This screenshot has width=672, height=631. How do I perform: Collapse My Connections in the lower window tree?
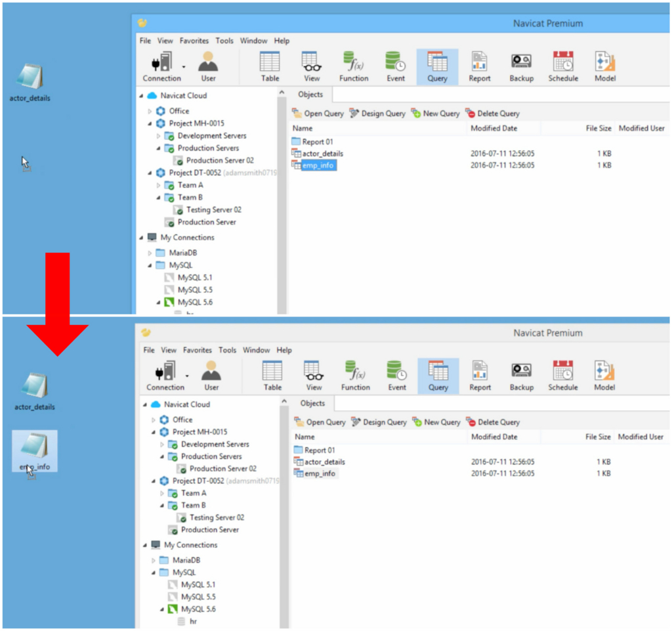[145, 545]
